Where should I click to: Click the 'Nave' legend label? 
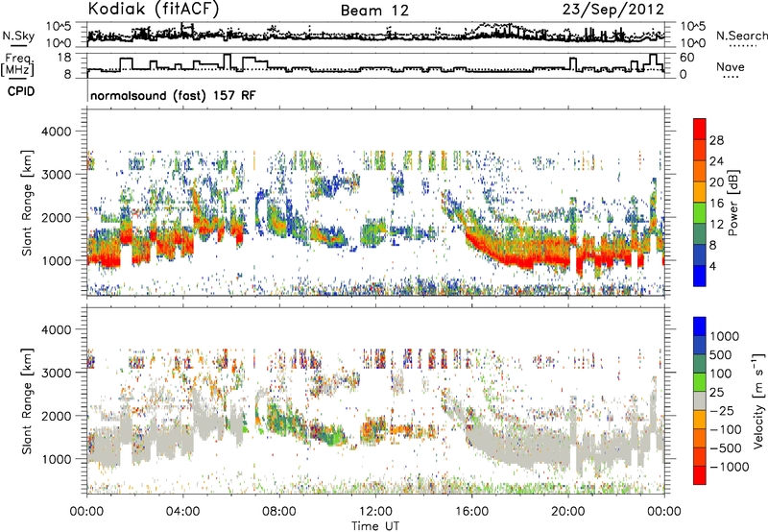pos(731,66)
